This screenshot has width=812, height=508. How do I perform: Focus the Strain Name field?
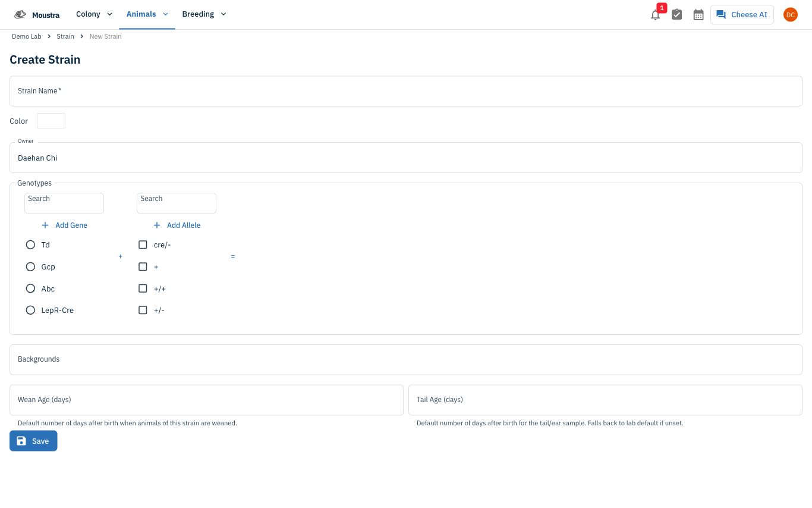pos(406,91)
